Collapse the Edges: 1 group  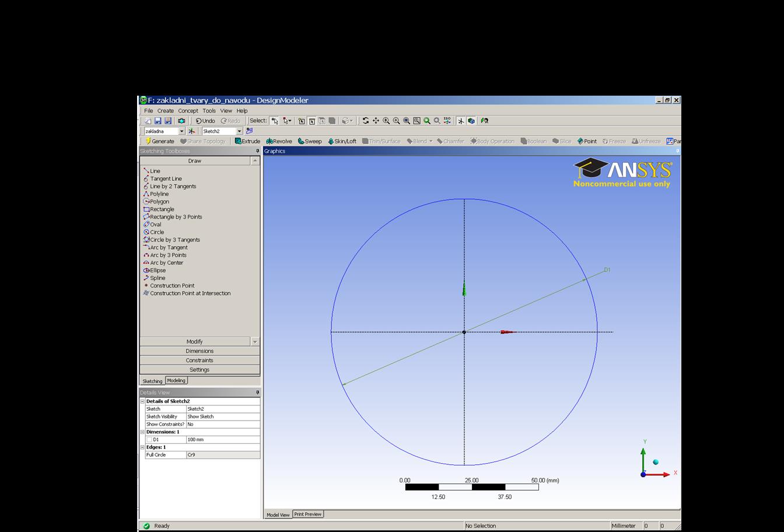point(142,447)
